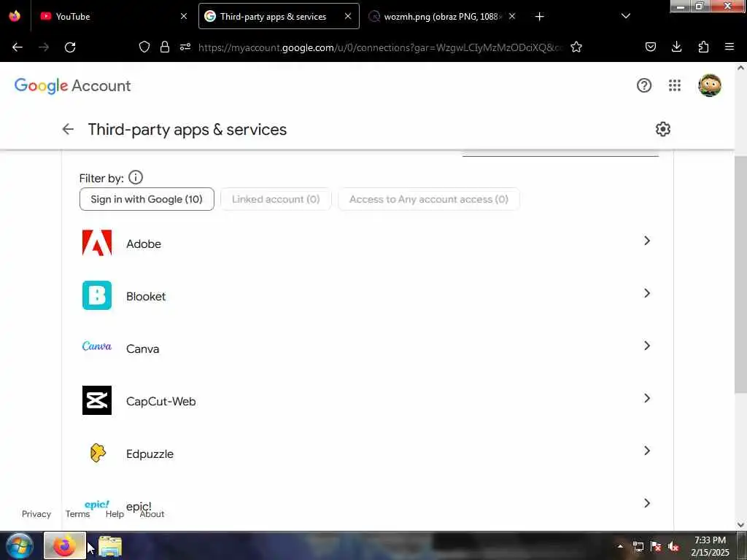Viewport: 747px width, 560px height.
Task: Open the list all tabs dropdown
Action: coord(625,16)
